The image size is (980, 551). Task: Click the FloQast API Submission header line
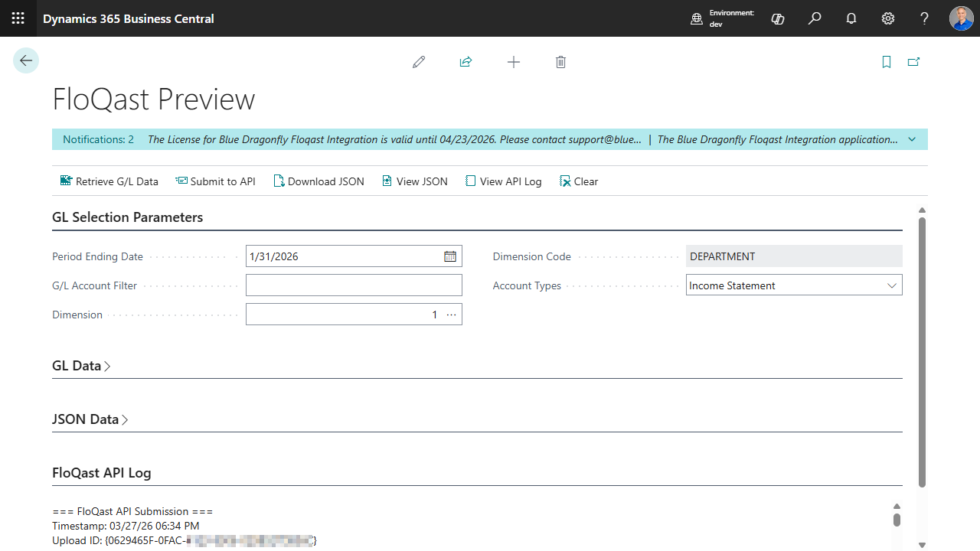pyautogui.click(x=132, y=511)
